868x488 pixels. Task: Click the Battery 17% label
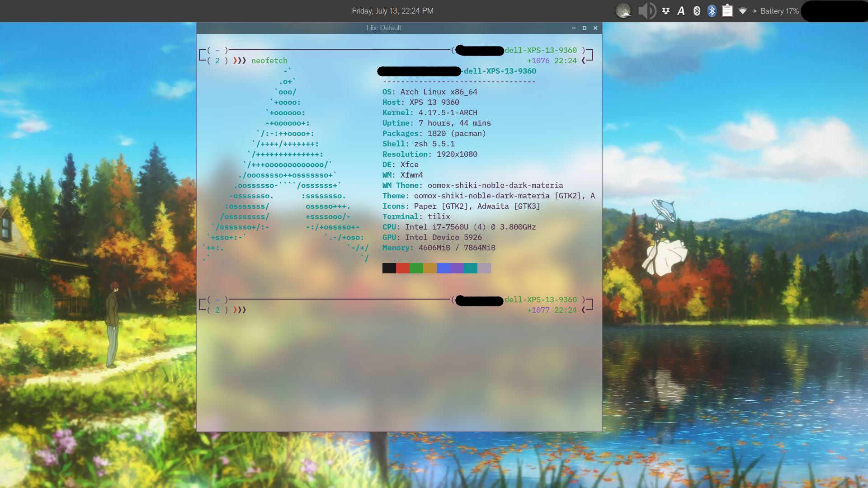779,11
